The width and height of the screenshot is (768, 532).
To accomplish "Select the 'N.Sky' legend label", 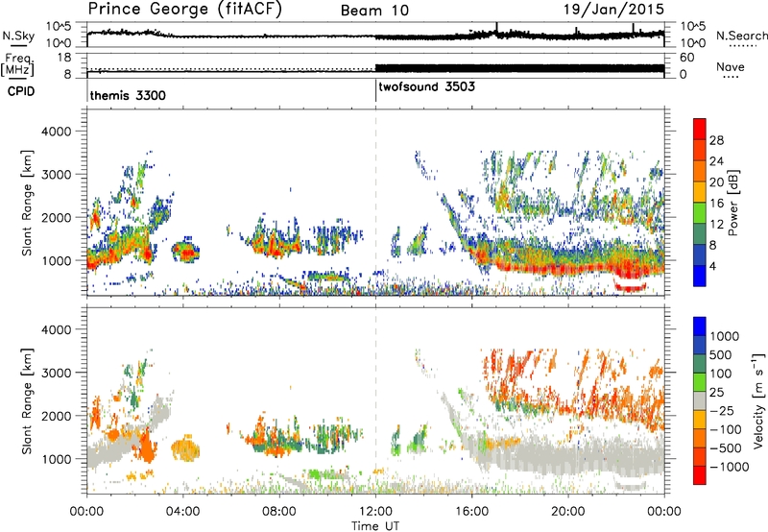I will (18, 36).
